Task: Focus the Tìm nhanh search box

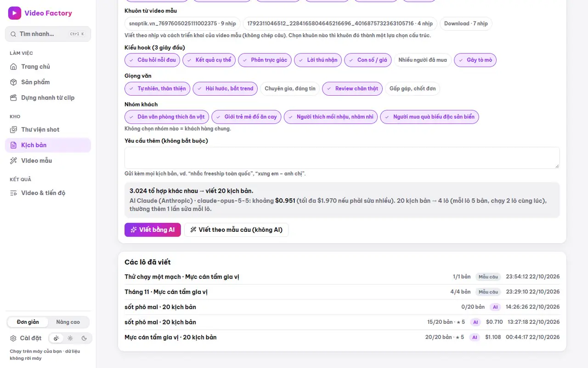Action: (x=48, y=34)
